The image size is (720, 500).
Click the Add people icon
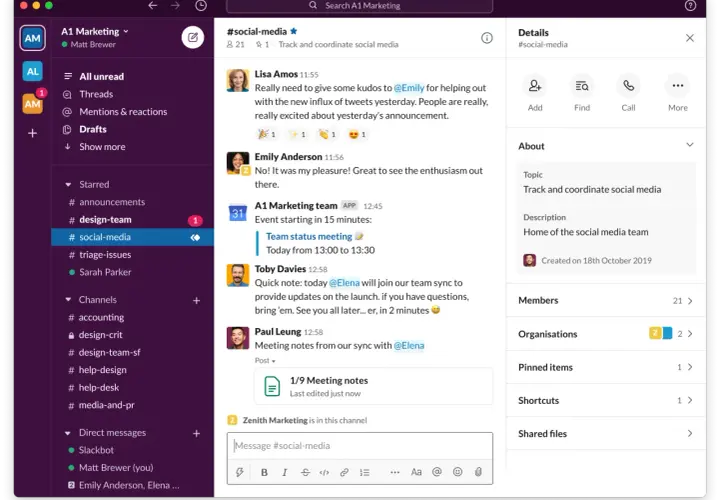coord(535,86)
